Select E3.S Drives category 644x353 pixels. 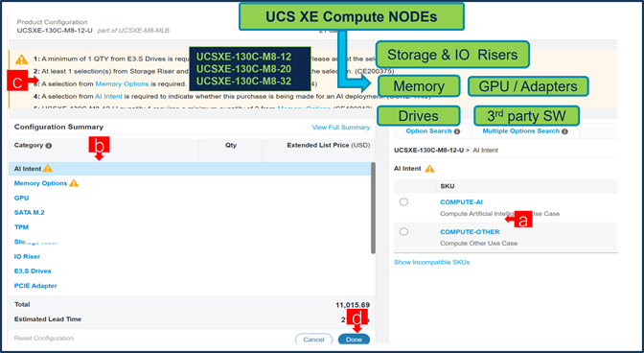(33, 271)
